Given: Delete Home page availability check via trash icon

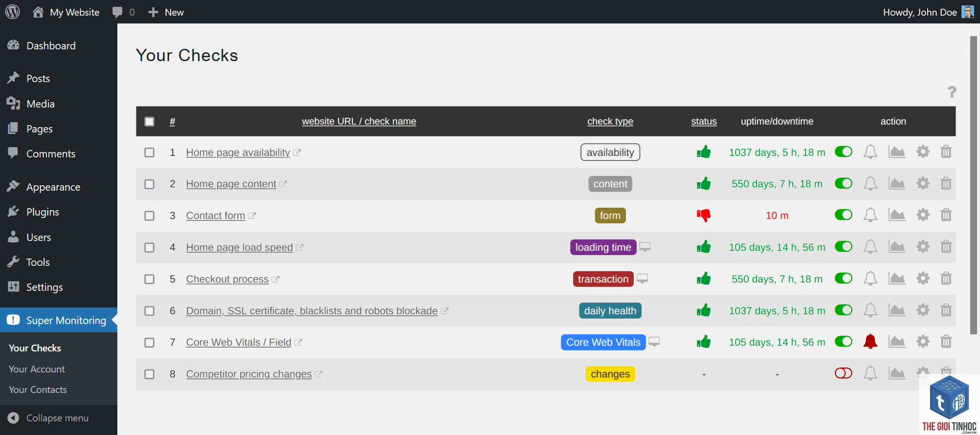Looking at the screenshot, I should tap(946, 152).
